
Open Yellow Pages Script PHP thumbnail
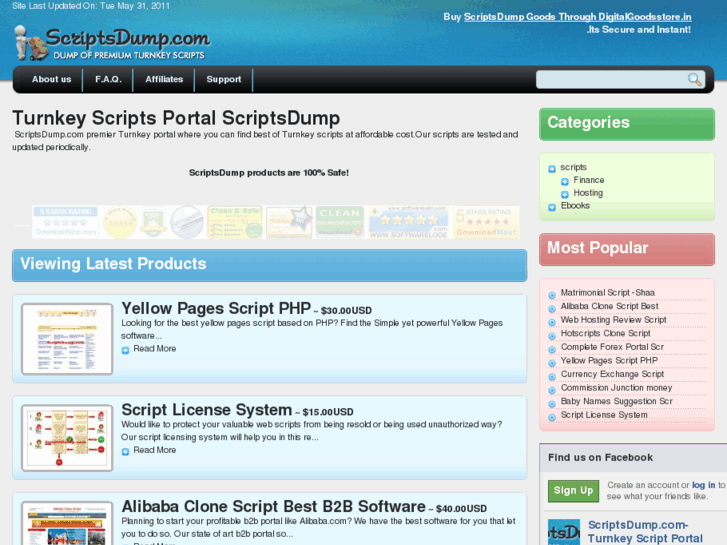coord(67,339)
